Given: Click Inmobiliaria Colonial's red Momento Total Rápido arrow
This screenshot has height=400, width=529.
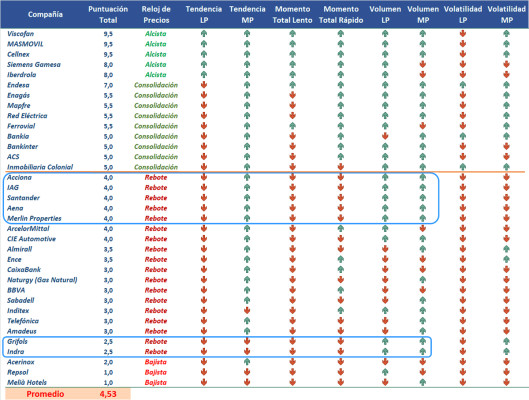Looking at the screenshot, I should point(341,167).
